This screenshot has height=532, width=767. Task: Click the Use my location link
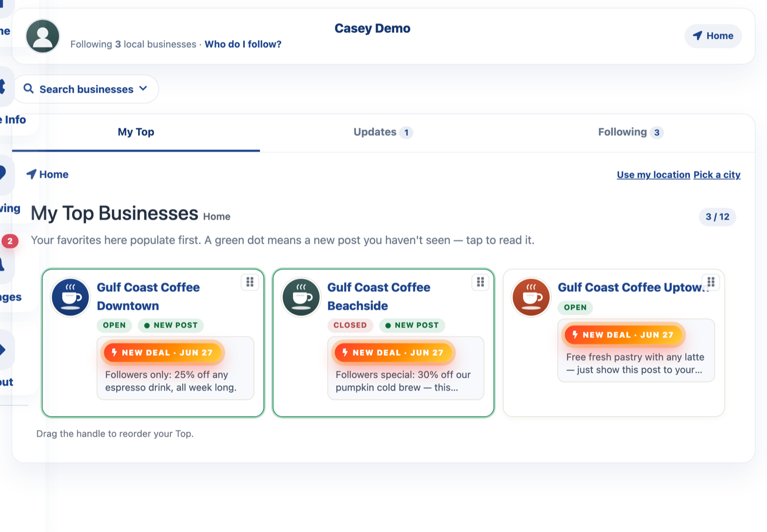pos(653,175)
